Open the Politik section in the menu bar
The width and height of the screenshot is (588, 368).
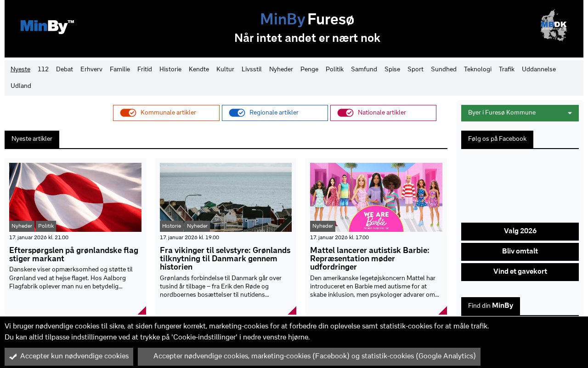click(x=334, y=69)
